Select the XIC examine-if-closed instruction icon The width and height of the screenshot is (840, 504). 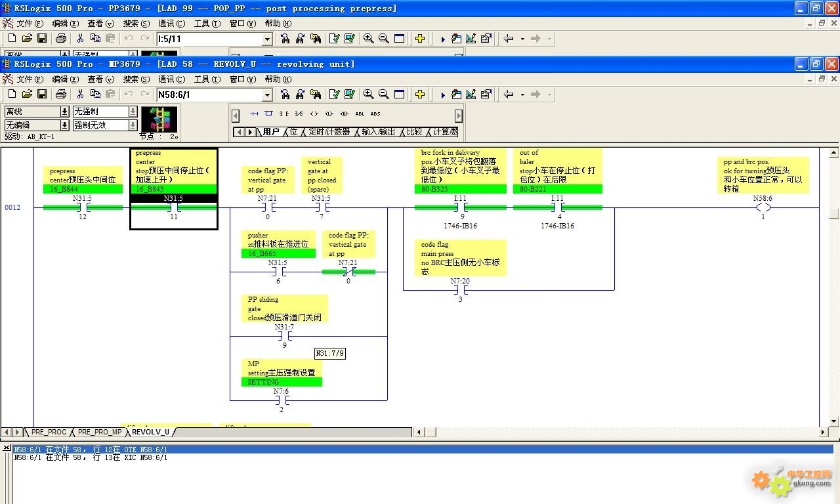[284, 114]
